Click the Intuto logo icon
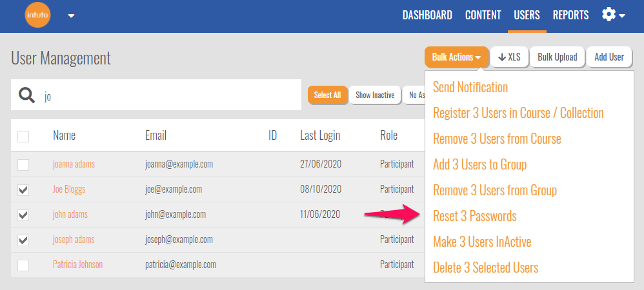644x290 pixels. pyautogui.click(x=37, y=15)
